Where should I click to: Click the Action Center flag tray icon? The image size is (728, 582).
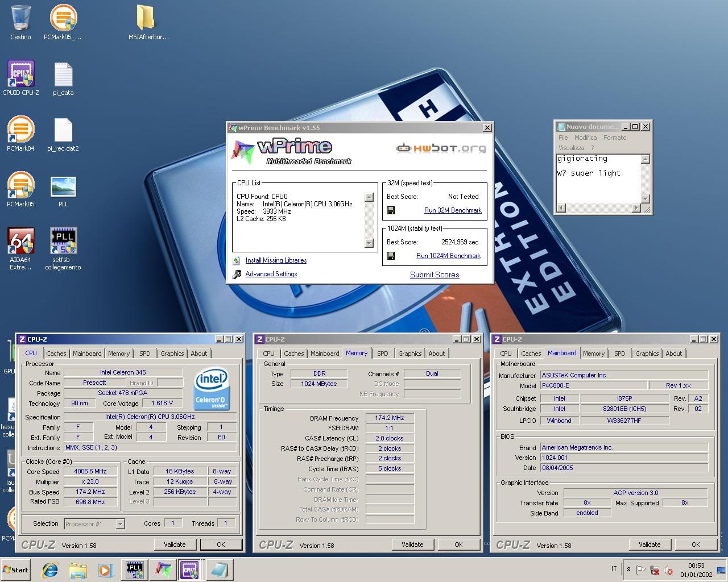[x=640, y=569]
